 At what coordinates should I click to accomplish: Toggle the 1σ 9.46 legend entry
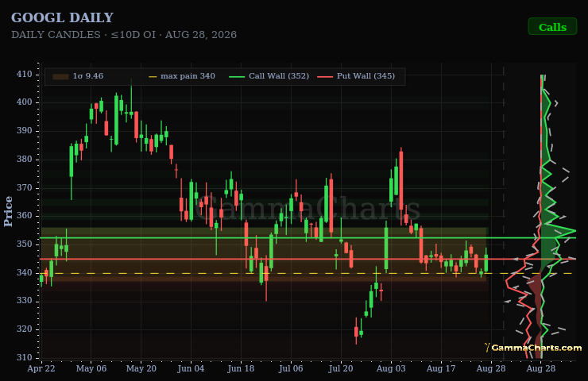click(x=78, y=76)
